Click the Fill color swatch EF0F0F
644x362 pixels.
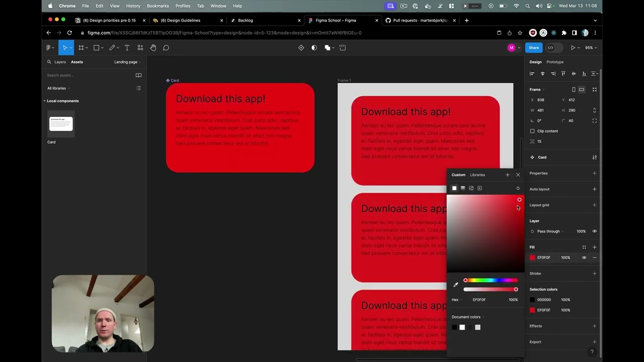[532, 257]
